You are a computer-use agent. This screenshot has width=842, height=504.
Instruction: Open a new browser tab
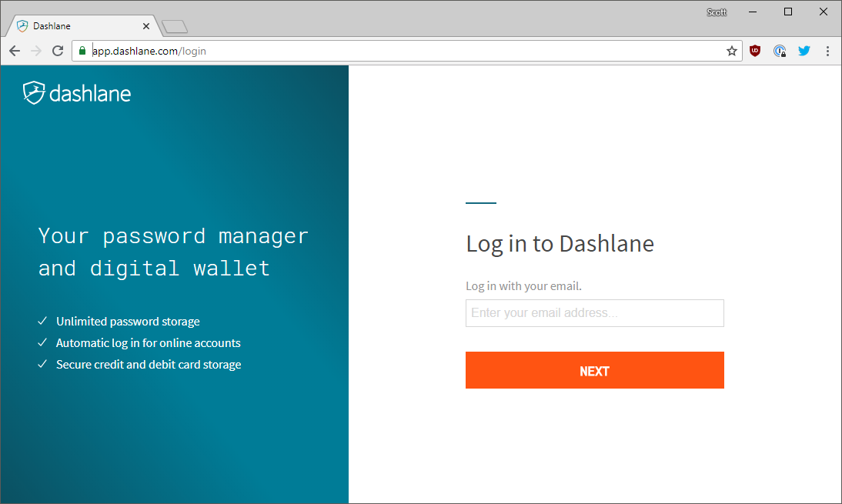click(174, 25)
